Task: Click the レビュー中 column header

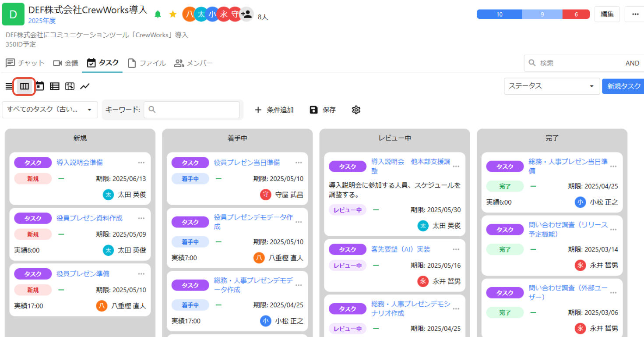Action: point(394,138)
